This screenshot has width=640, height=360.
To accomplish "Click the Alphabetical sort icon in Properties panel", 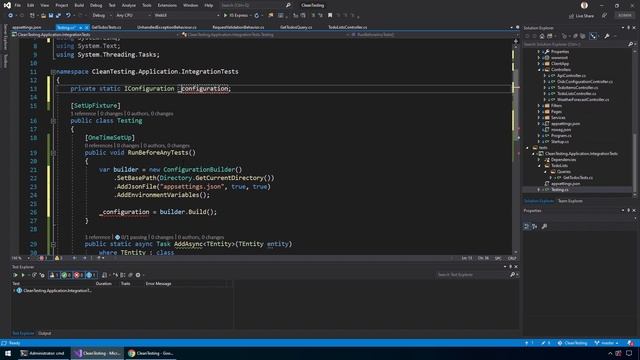I will tap(534, 227).
